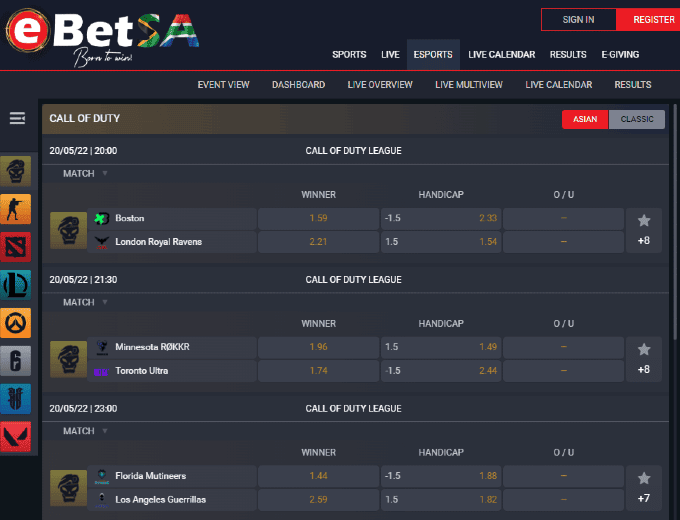Click Call of Duty thumbnail beside Minnesota match
680x520 pixels.
[69, 359]
